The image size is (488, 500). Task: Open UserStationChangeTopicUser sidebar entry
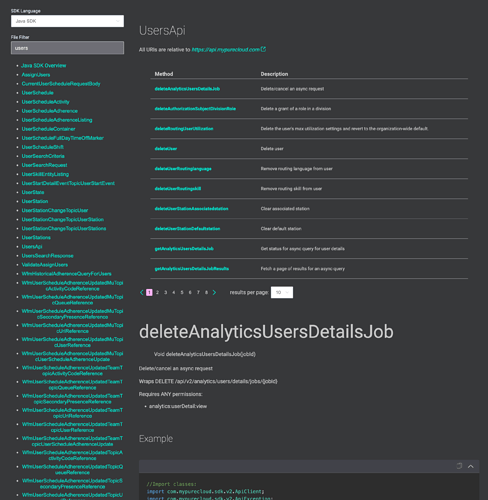click(x=55, y=210)
